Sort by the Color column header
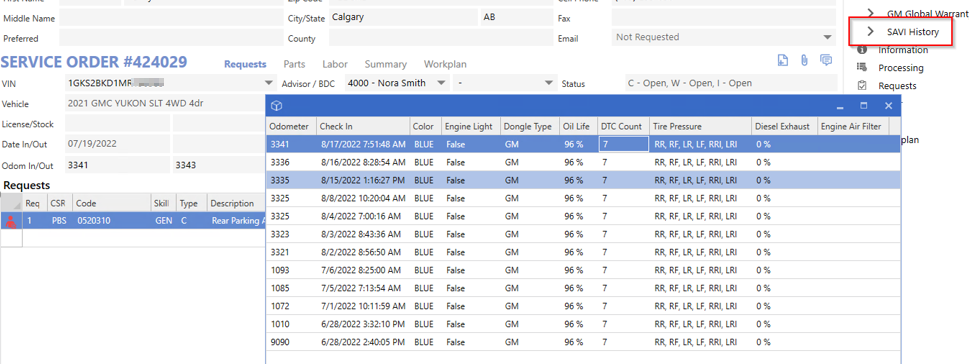Viewport: 969px width, 364px height. tap(426, 127)
